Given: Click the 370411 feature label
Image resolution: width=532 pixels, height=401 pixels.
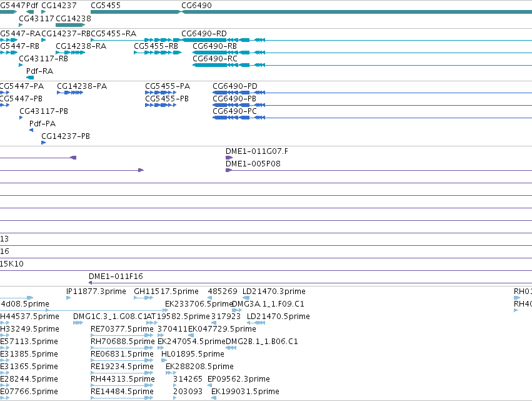Looking at the screenshot, I should 173,329.
